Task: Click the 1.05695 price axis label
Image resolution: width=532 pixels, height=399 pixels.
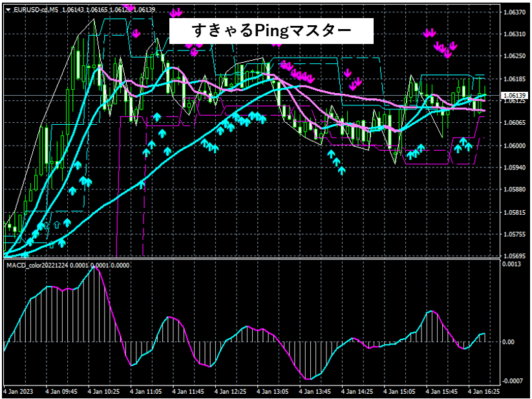Action: click(x=515, y=256)
